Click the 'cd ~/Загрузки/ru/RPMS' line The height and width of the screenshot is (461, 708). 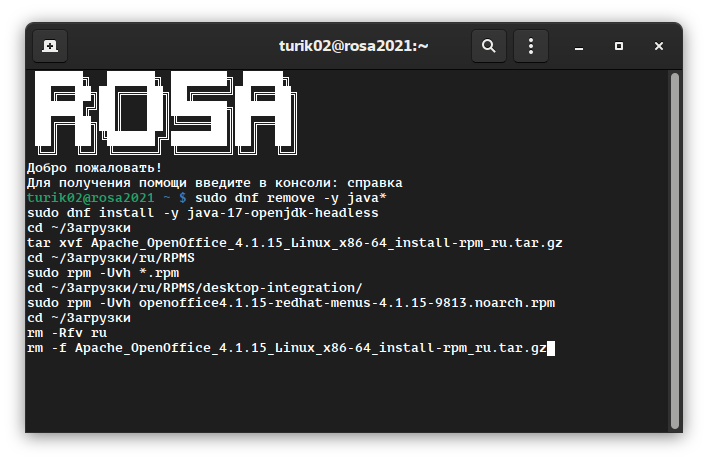tap(111, 258)
